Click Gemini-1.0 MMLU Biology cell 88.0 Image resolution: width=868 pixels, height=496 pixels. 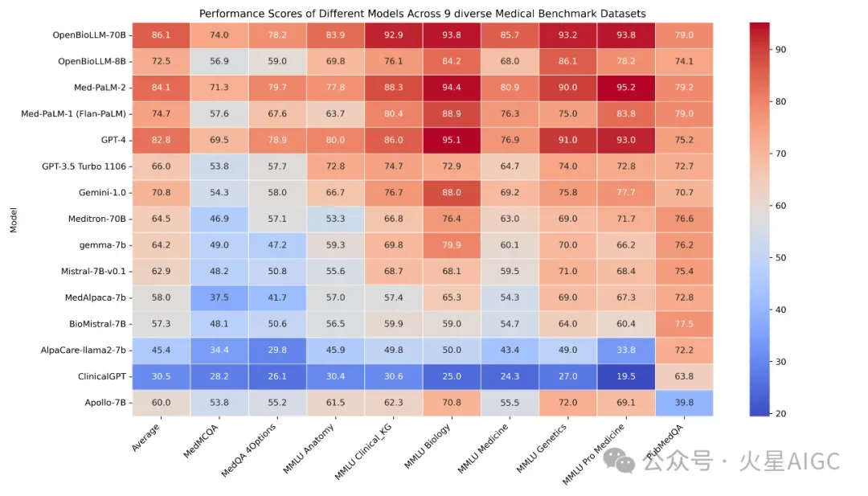[x=452, y=193]
